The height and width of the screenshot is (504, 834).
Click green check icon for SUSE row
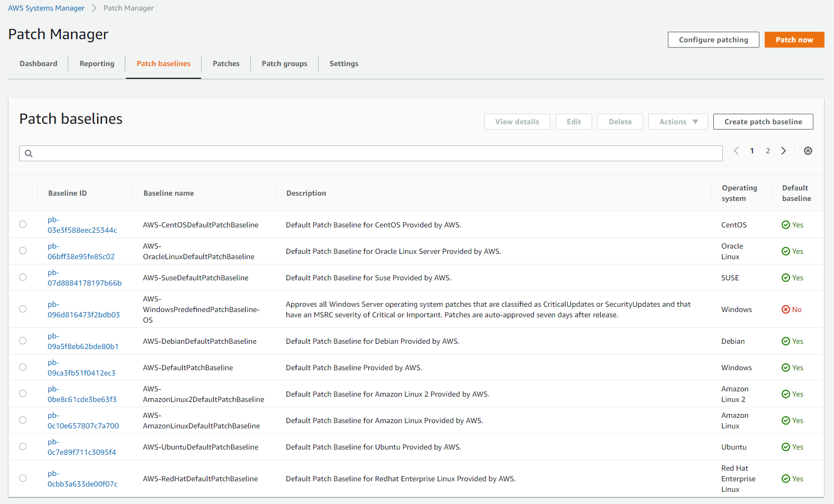[786, 278]
